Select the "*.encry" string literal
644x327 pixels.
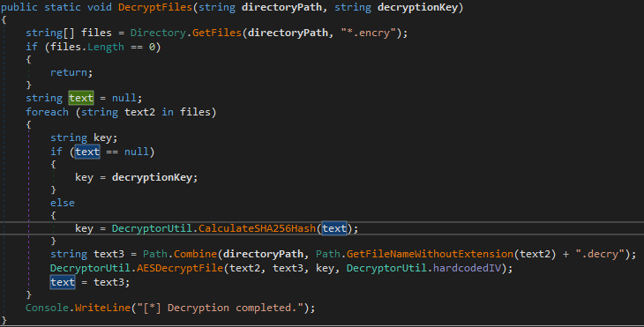click(368, 33)
